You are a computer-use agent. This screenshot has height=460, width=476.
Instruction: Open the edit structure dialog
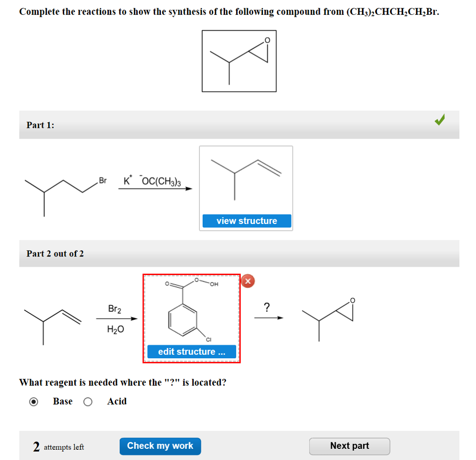point(191,352)
